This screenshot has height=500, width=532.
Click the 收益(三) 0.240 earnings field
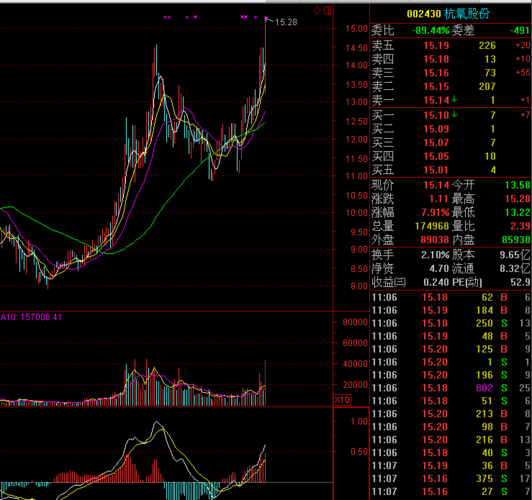coord(410,282)
